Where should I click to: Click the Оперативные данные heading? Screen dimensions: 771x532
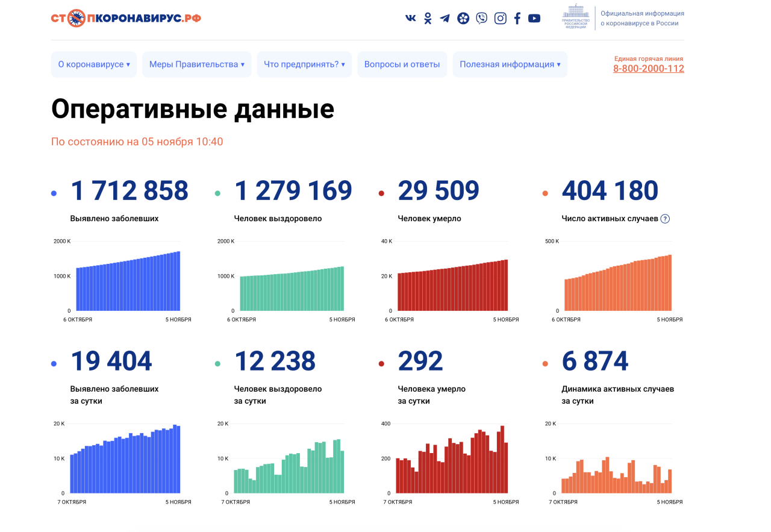pos(193,109)
